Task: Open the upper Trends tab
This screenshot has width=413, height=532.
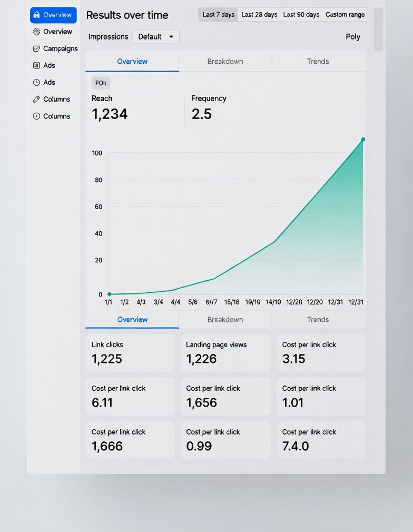Action: pos(318,62)
